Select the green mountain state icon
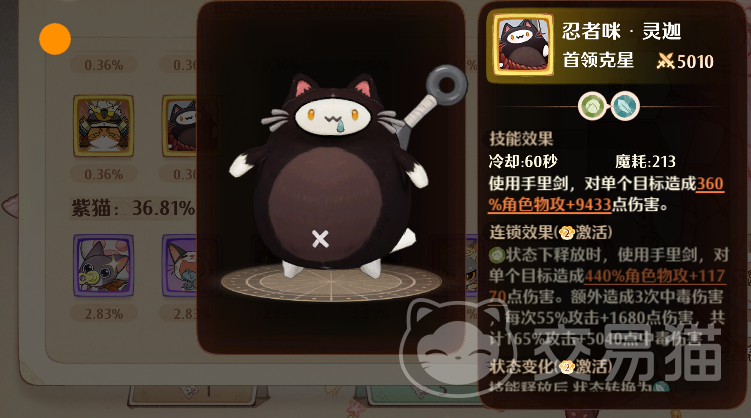 click(x=593, y=106)
